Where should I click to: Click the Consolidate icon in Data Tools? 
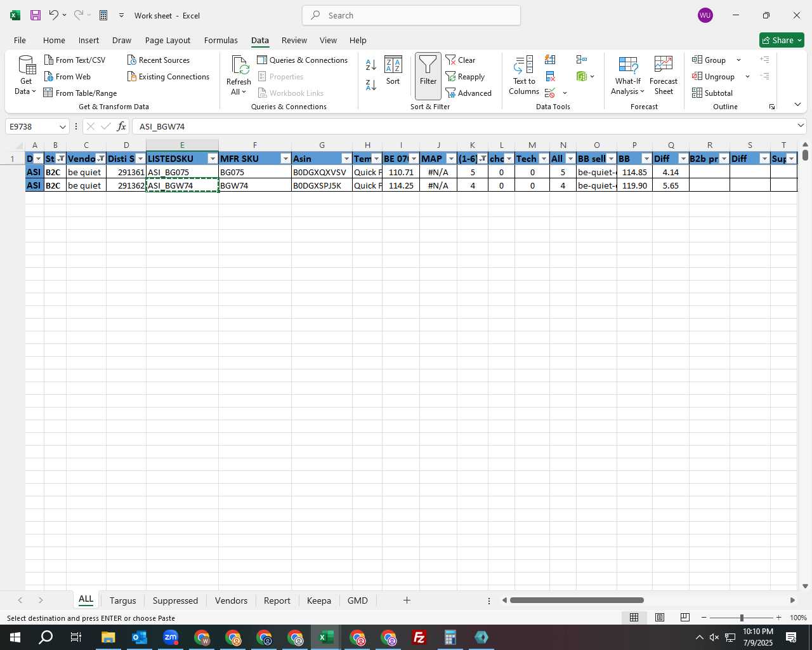[581, 60]
